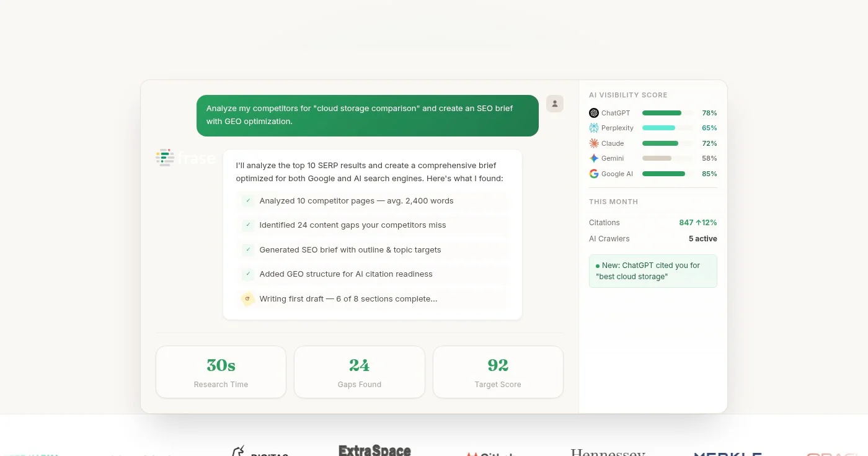The width and height of the screenshot is (868, 456).
Task: Click the green user prompt message bubble
Action: point(368,115)
